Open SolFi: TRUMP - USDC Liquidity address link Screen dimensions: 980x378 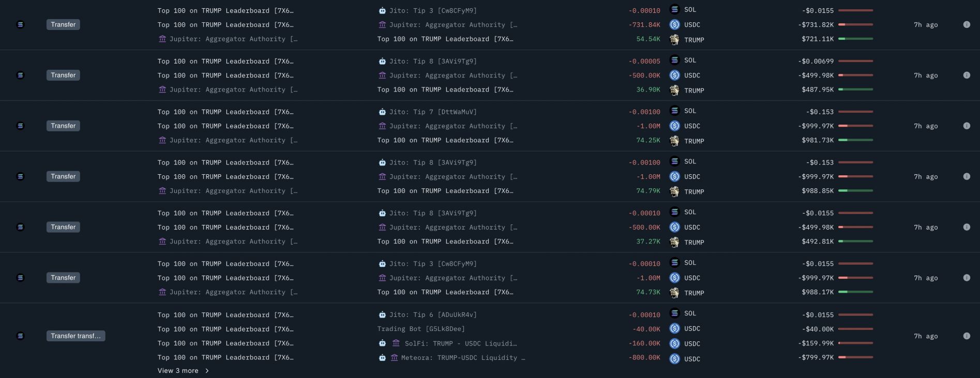pyautogui.click(x=460, y=343)
